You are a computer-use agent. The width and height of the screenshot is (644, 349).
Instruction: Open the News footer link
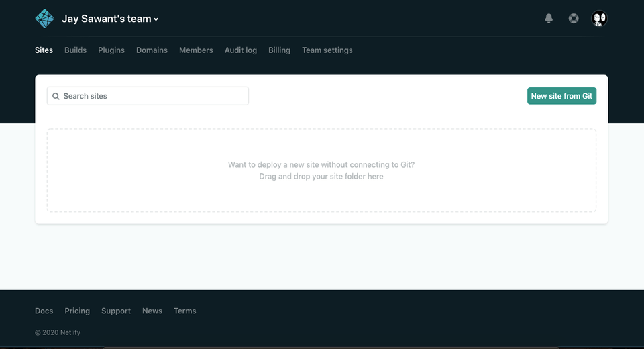[x=152, y=311]
